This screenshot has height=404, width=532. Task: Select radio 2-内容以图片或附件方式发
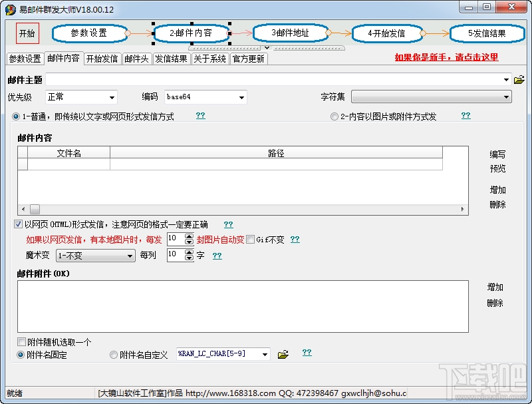[334, 116]
